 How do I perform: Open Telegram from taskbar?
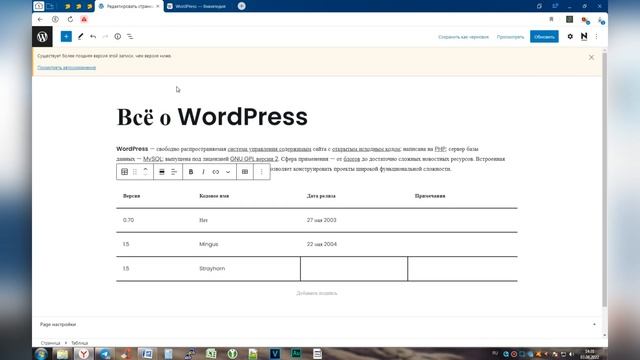105,354
